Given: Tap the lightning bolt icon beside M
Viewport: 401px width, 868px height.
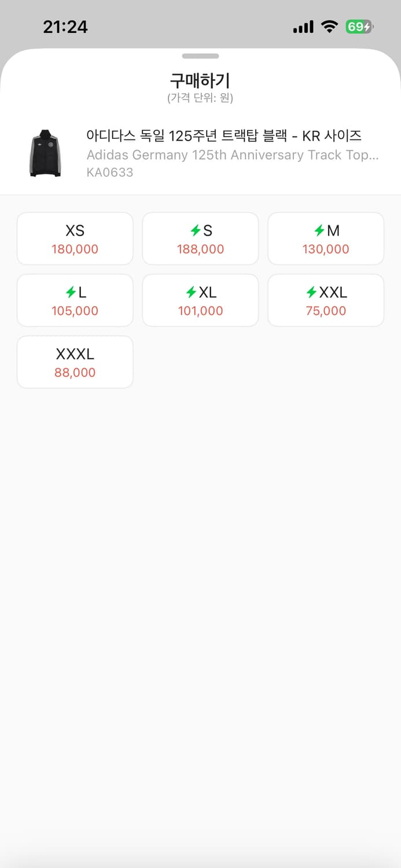Looking at the screenshot, I should tap(319, 231).
